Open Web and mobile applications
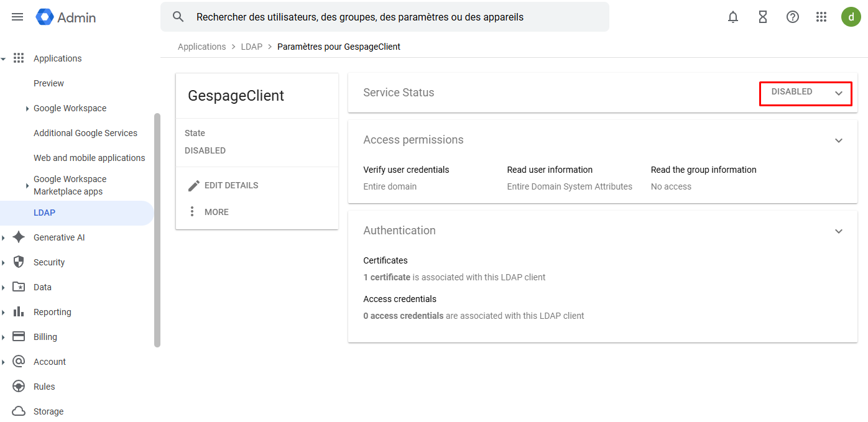The width and height of the screenshot is (868, 422). click(x=89, y=158)
